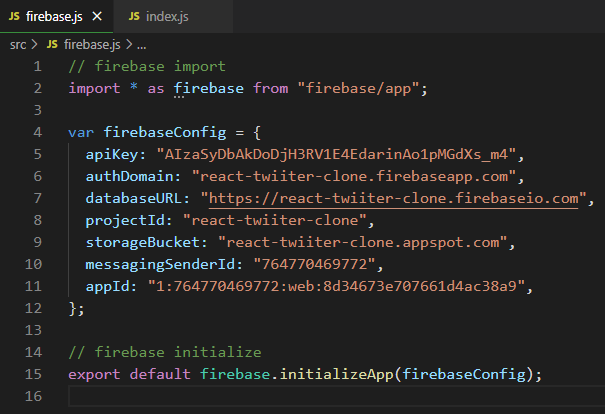Click the messagingSenderId property name

160,264
